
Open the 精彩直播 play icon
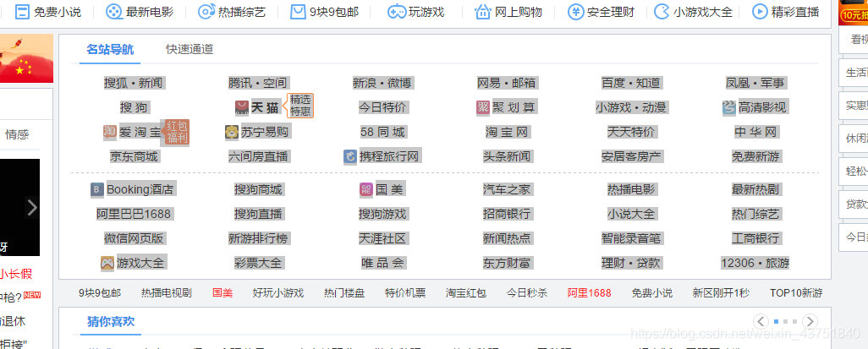click(x=760, y=12)
